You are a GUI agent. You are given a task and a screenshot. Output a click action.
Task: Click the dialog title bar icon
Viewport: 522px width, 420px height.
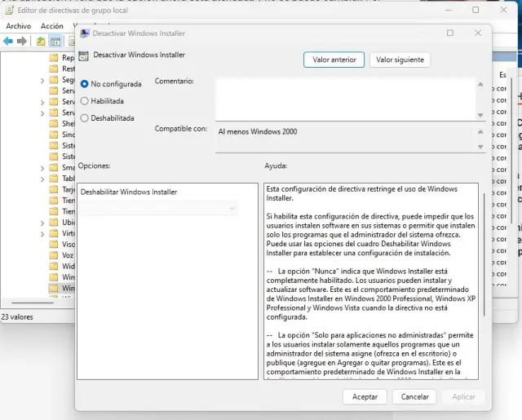click(x=84, y=33)
